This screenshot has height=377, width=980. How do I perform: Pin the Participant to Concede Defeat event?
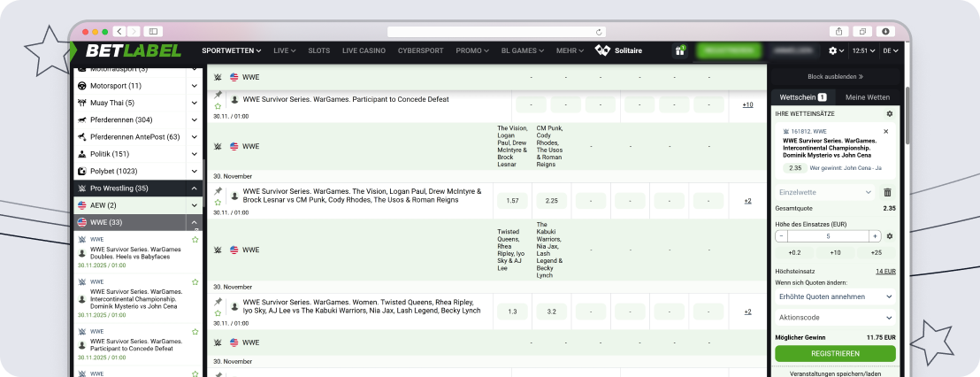tap(218, 95)
